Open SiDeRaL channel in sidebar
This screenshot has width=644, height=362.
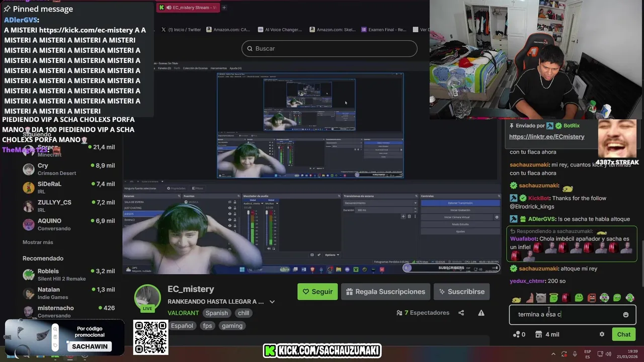[x=68, y=188]
